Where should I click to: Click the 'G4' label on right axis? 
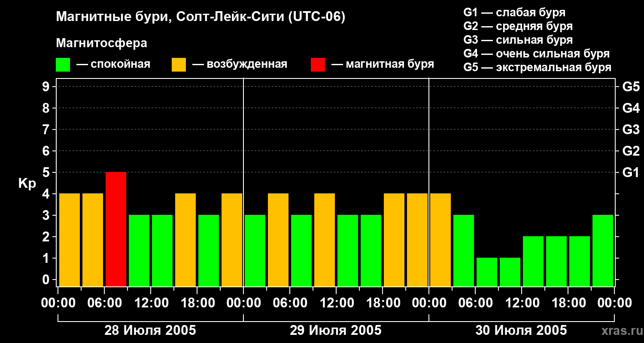coord(631,108)
